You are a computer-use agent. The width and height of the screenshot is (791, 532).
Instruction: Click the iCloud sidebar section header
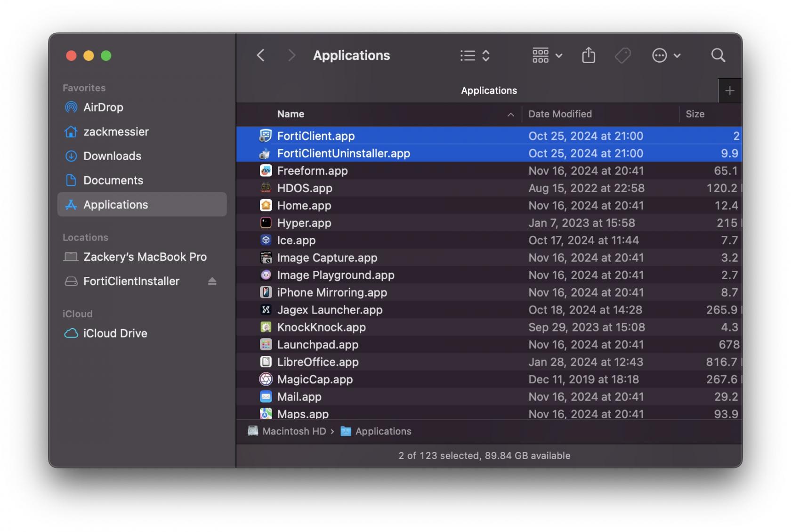(78, 314)
